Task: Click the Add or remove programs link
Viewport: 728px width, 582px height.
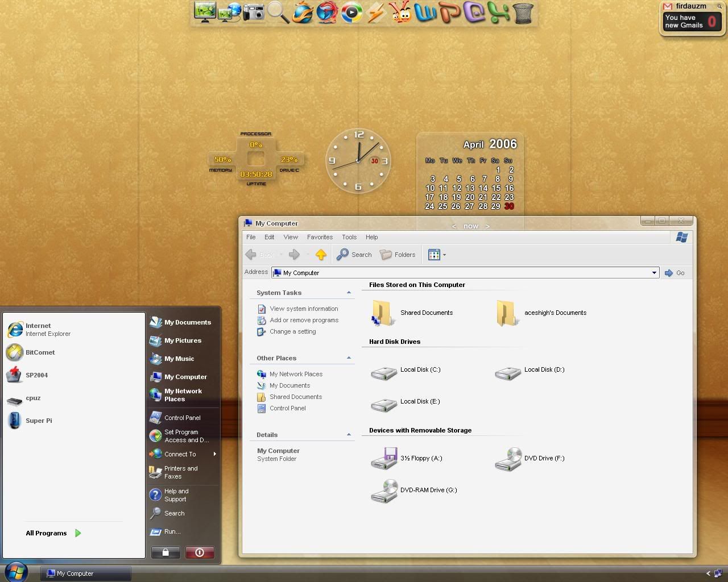Action: (x=304, y=320)
